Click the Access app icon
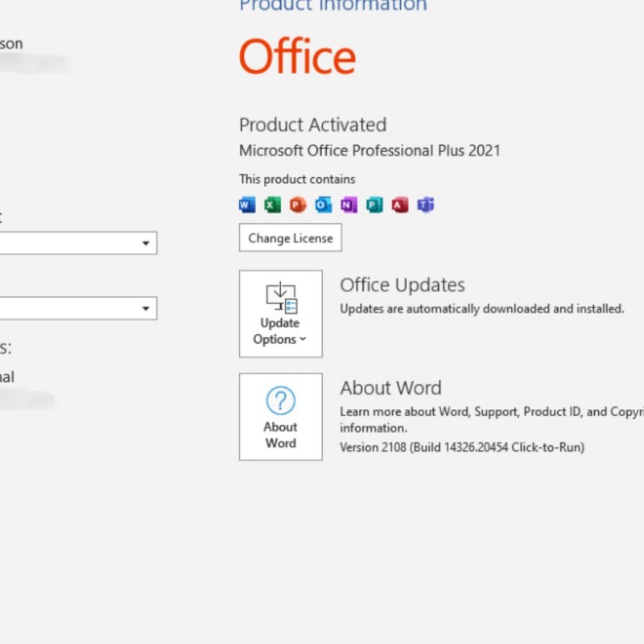Viewport: 644px width, 644px height. [x=400, y=204]
